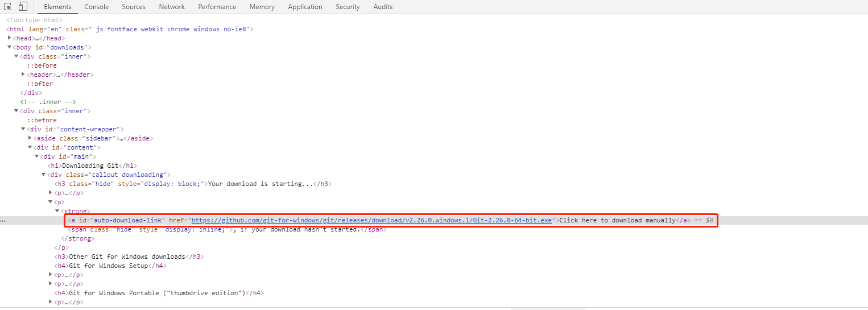Select the <!-- .inner --> comment row
This screenshot has width=868, height=310.
[48, 102]
